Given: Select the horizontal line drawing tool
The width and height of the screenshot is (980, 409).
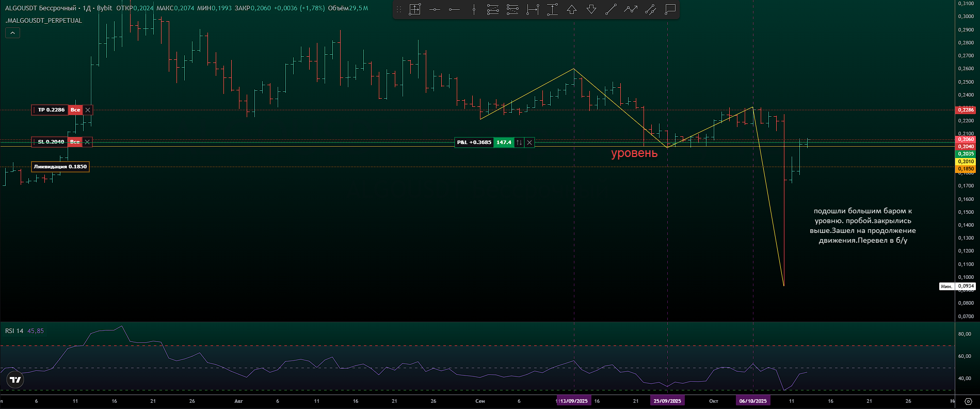Looking at the screenshot, I should tap(435, 9).
